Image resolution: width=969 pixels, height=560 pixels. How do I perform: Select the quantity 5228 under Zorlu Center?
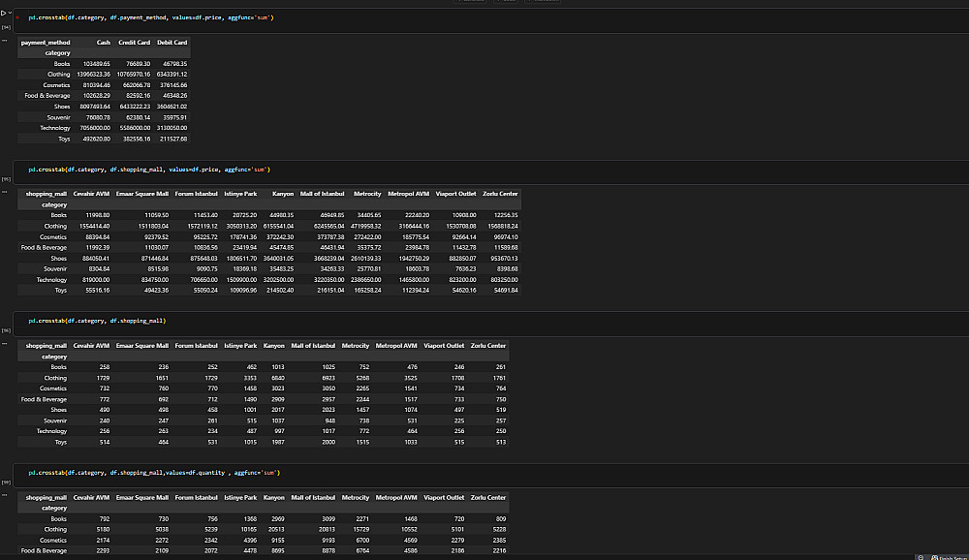point(500,530)
